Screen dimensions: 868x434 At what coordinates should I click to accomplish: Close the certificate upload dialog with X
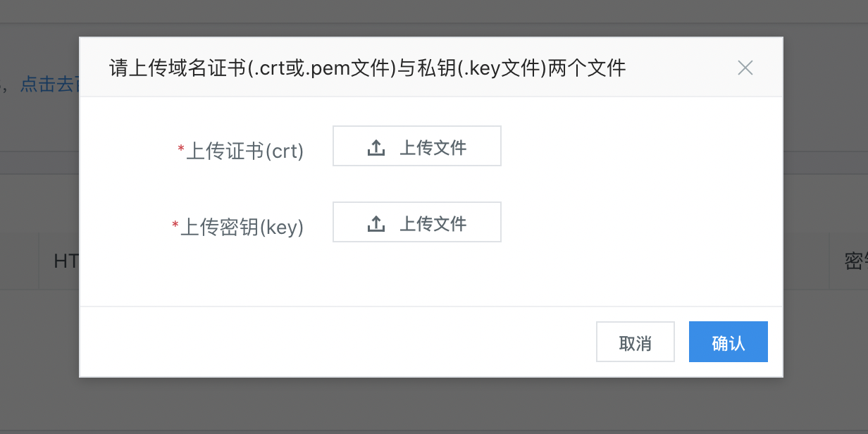[x=745, y=68]
